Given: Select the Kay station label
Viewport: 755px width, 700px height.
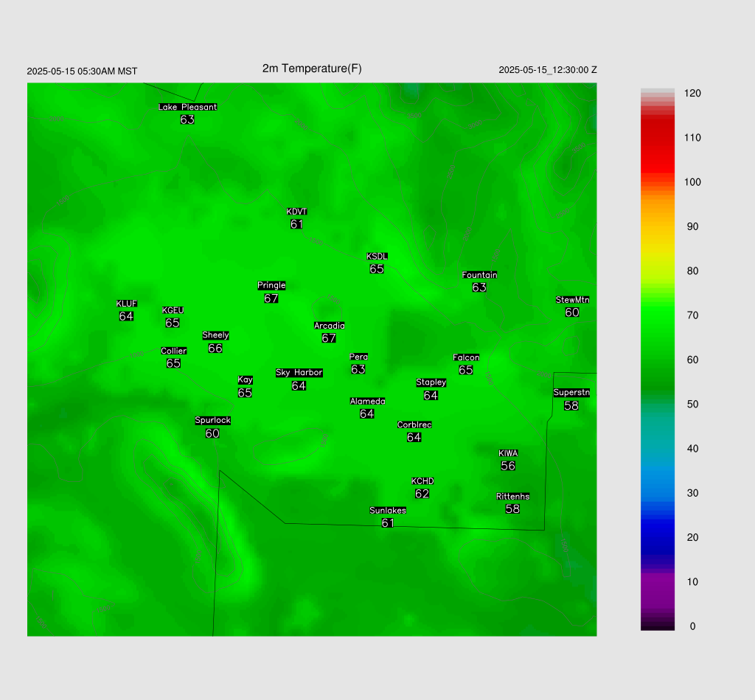Looking at the screenshot, I should pos(245,380).
